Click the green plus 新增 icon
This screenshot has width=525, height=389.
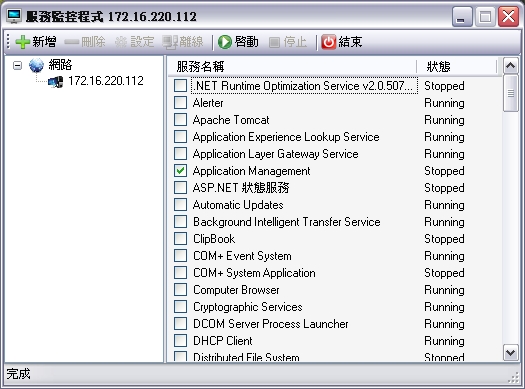click(22, 42)
